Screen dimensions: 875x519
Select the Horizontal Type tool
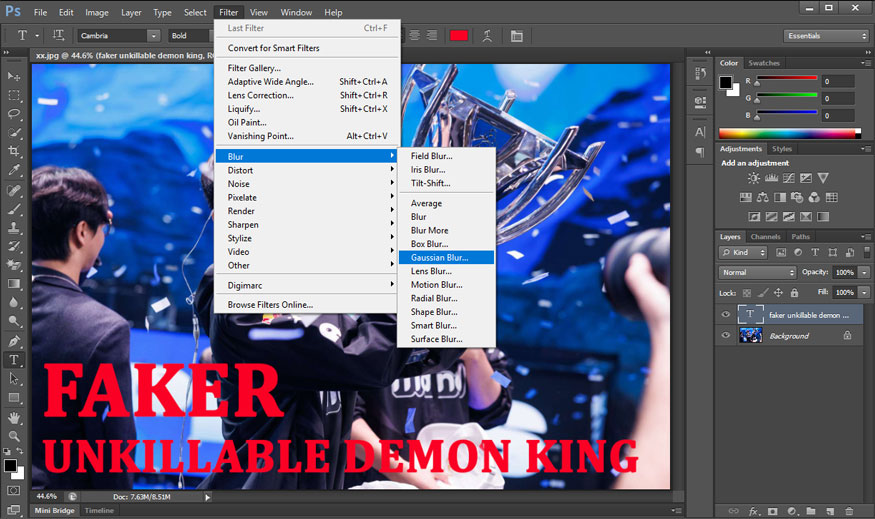point(14,360)
